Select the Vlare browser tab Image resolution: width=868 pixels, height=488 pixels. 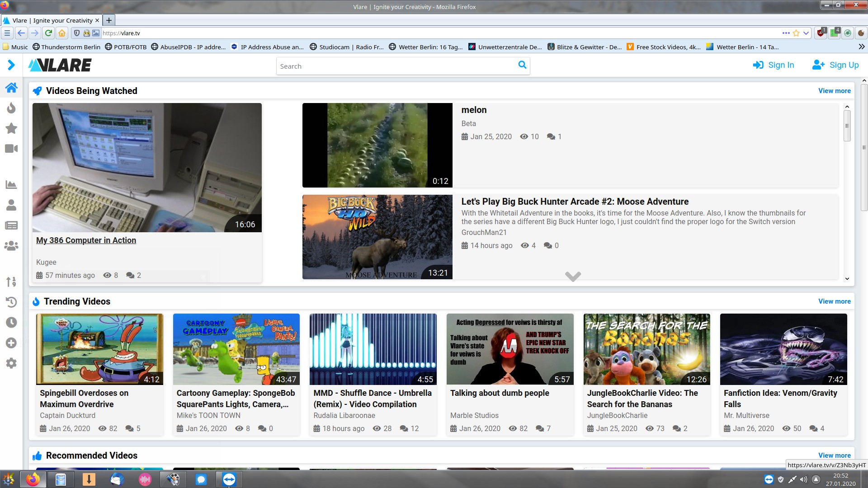click(x=51, y=20)
